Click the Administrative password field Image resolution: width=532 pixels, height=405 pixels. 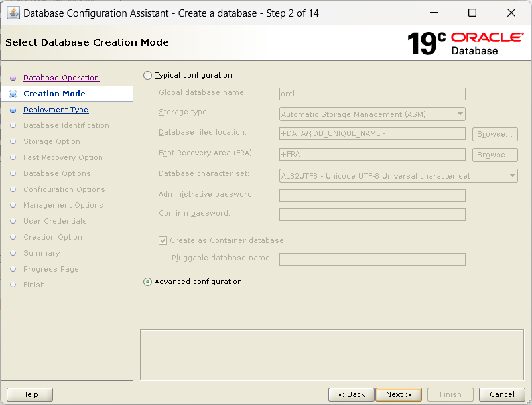coord(372,196)
